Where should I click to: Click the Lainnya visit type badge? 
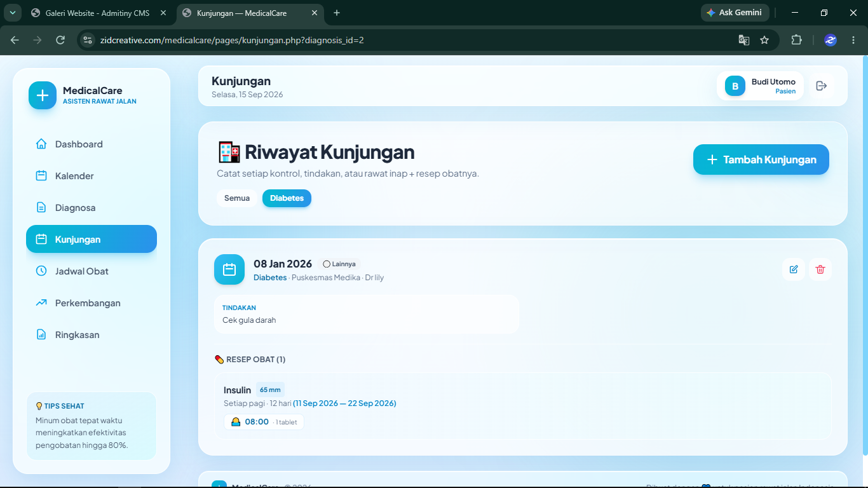[339, 264]
